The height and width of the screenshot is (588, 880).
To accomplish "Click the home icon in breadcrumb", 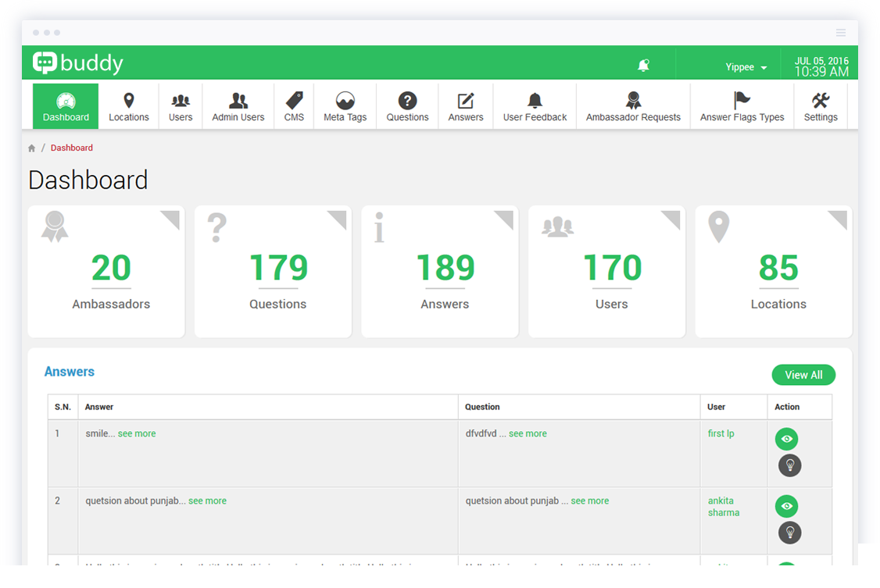I will (32, 148).
